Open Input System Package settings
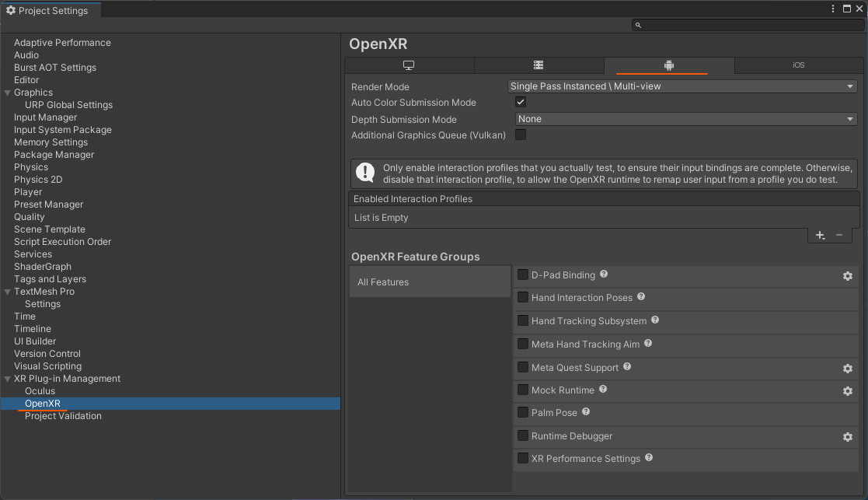Screen dimensions: 868x500 click(x=62, y=130)
